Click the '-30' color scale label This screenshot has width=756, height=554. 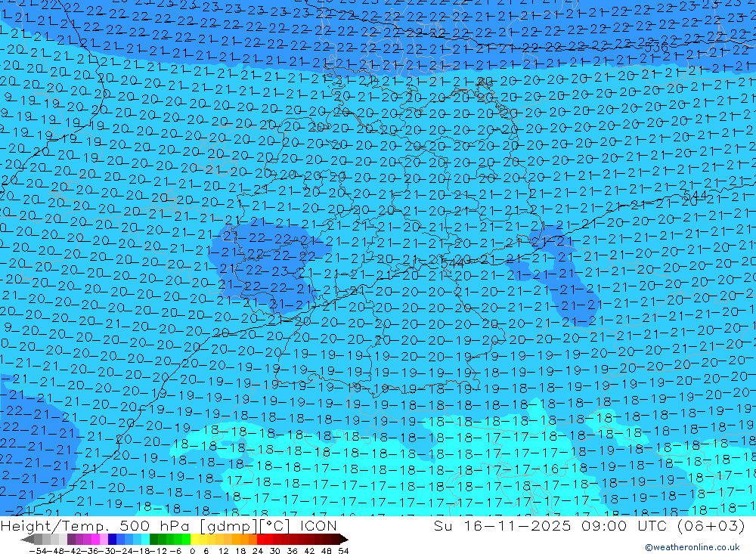107,551
